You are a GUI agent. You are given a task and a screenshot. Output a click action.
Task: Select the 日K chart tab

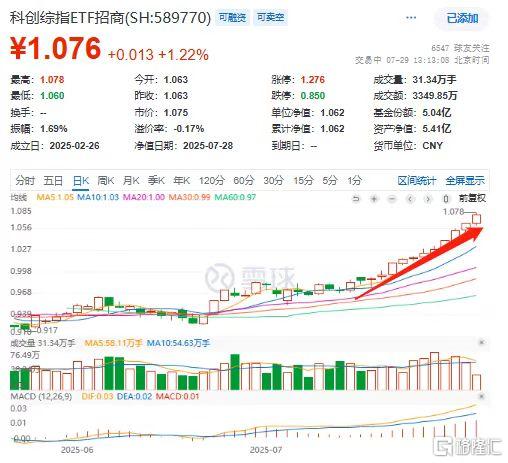coord(81,181)
